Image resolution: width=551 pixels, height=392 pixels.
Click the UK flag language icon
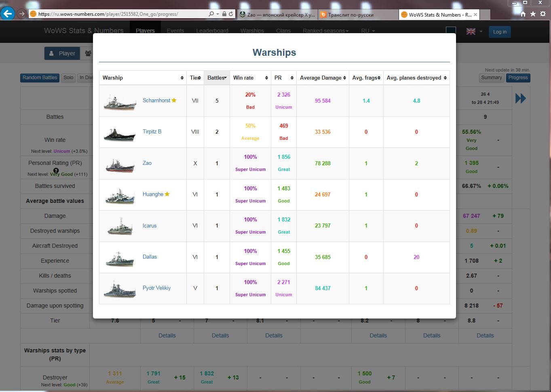coord(471,32)
